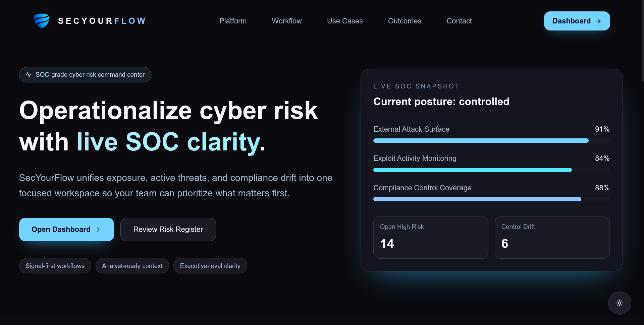Click the SecYourFlow shield logo icon

(41, 21)
